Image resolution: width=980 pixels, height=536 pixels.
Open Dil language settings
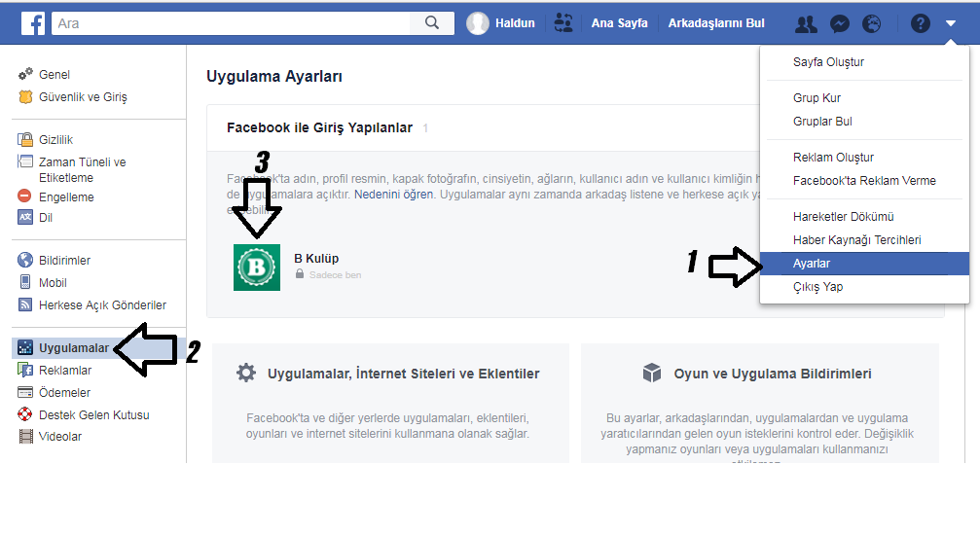pos(46,217)
